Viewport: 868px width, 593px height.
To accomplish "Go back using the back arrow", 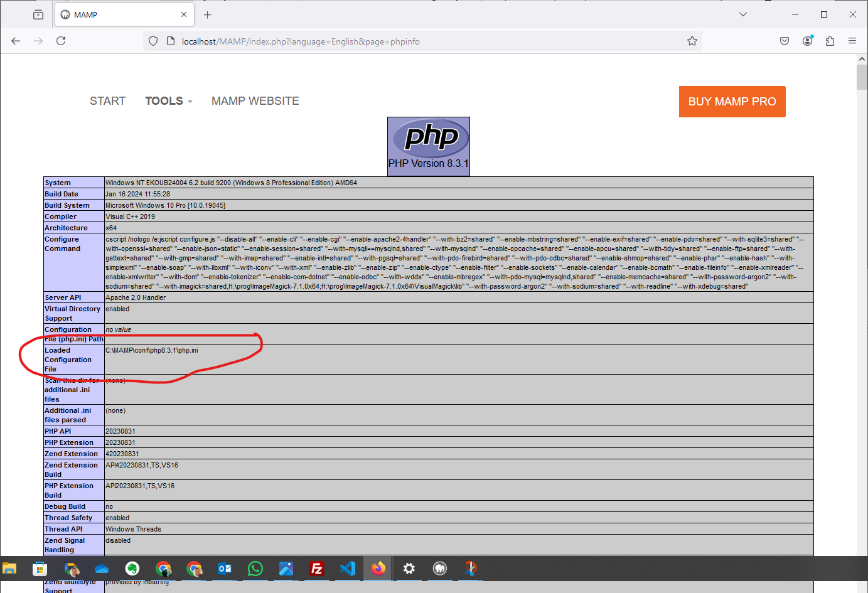I will (16, 41).
